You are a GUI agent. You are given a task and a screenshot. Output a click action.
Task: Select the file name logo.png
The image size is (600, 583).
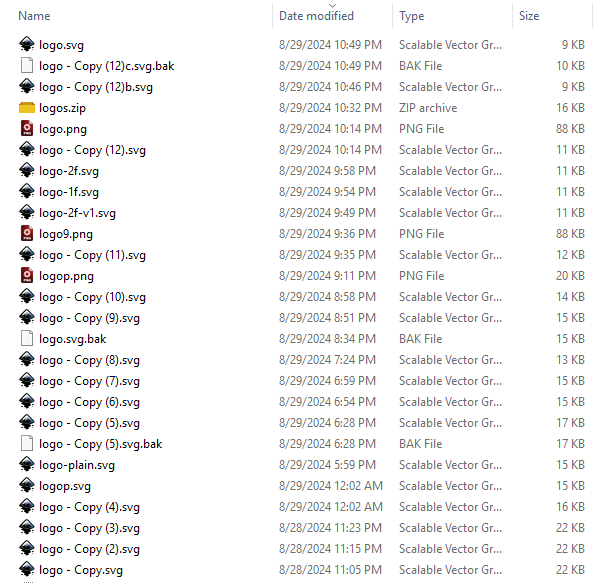click(63, 129)
